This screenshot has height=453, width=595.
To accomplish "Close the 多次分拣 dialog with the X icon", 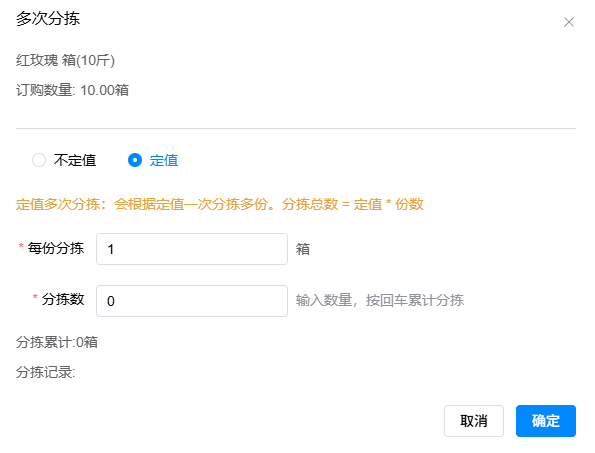I will (568, 22).
